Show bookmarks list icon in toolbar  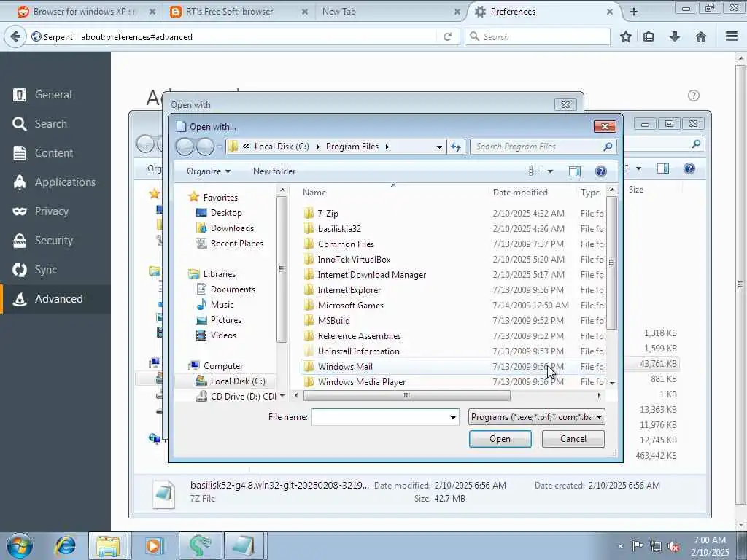(649, 36)
